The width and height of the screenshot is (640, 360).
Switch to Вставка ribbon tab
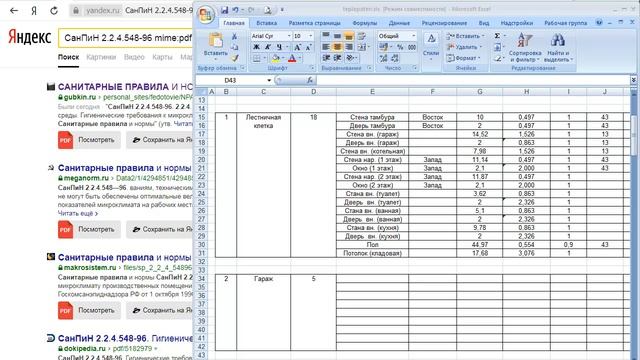coord(267,23)
